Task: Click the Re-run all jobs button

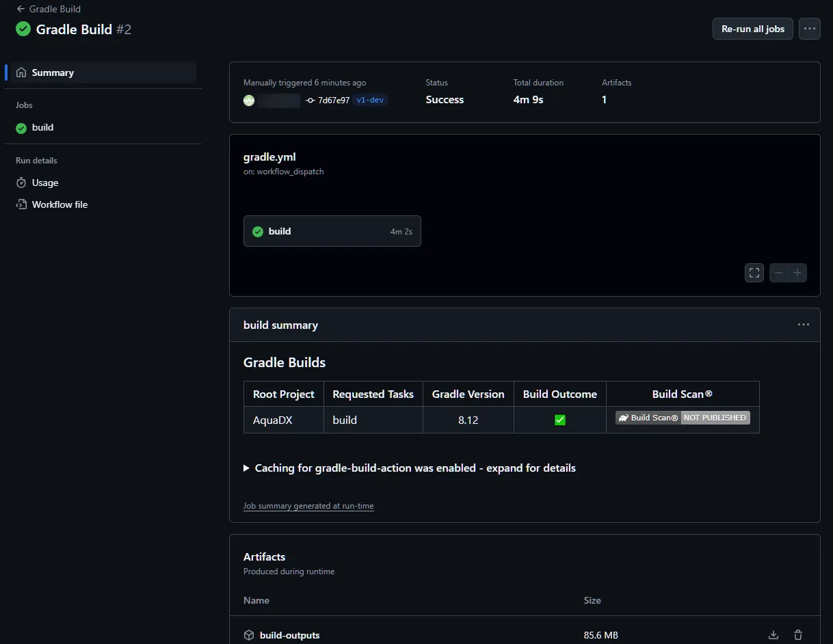Action: coord(752,29)
